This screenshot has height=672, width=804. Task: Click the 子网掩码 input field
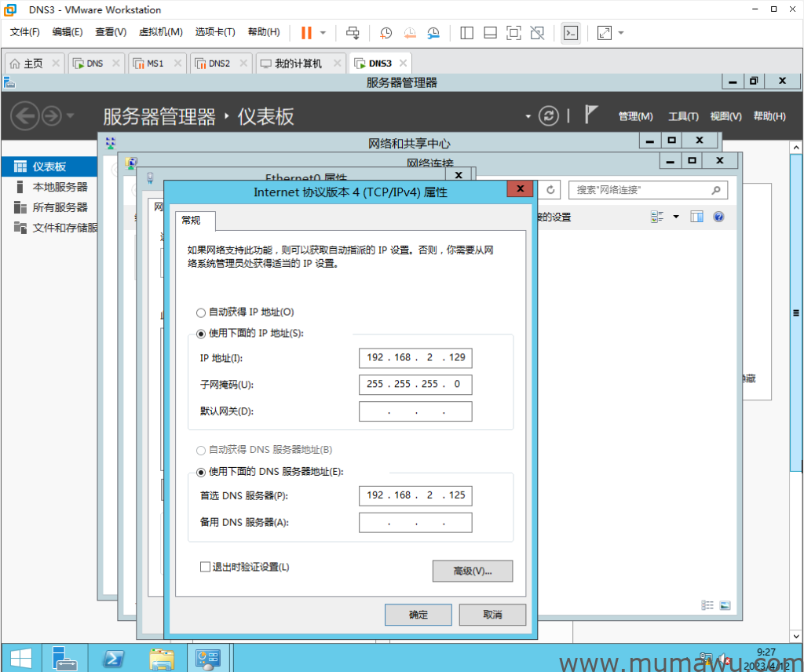coord(415,385)
